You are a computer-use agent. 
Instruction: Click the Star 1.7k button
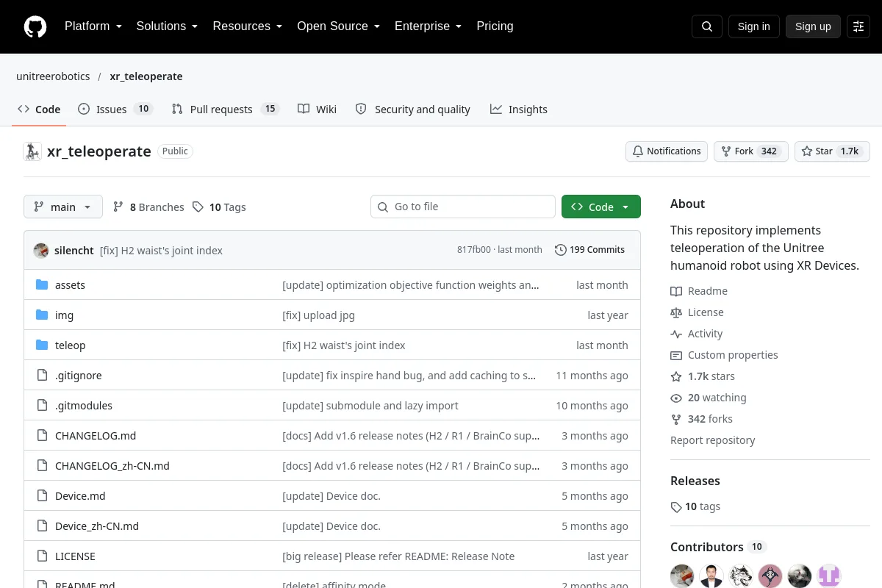(832, 151)
